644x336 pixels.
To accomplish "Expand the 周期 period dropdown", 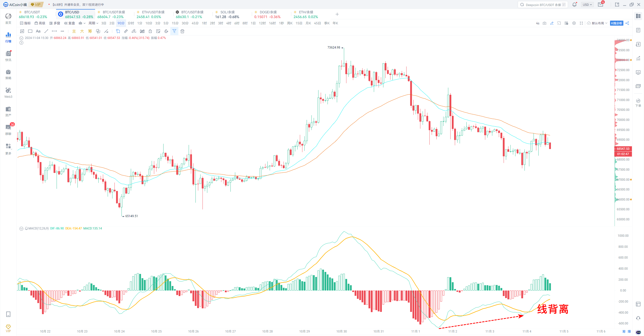I will 93,23.
